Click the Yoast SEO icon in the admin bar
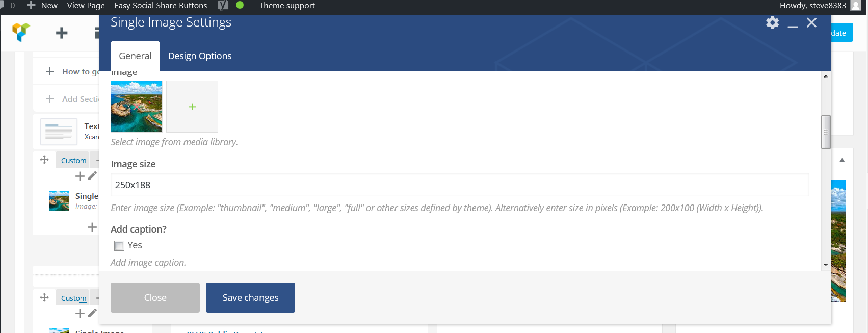The width and height of the screenshot is (868, 333). coord(223,6)
